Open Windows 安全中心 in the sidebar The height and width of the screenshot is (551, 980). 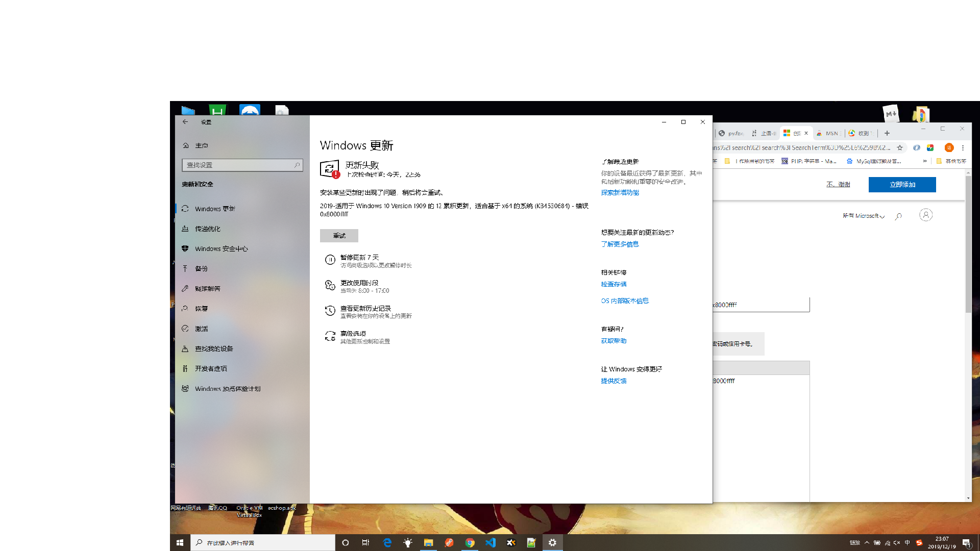(x=242, y=248)
